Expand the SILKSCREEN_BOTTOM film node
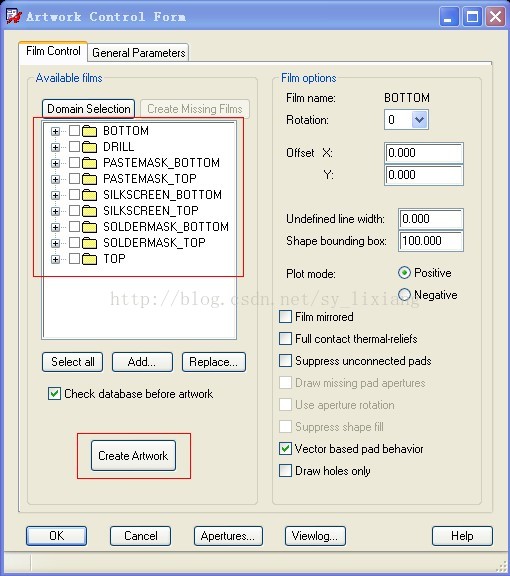This screenshot has height=576, width=510. pyautogui.click(x=55, y=195)
